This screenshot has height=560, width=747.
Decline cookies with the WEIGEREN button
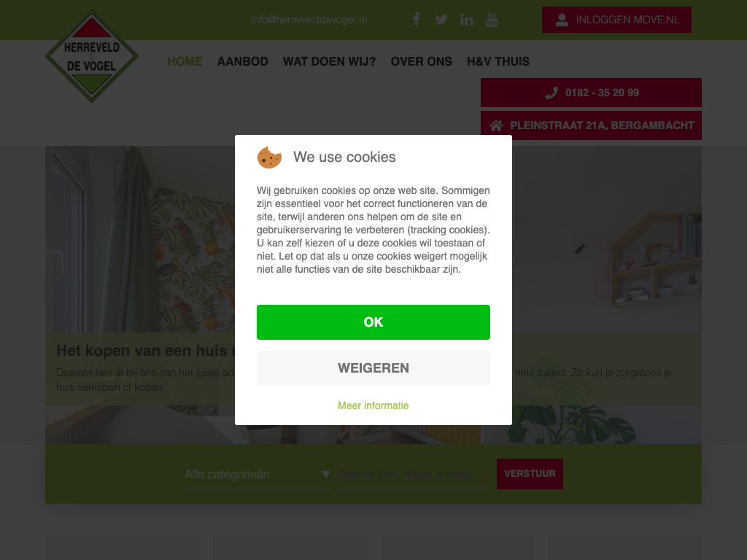pyautogui.click(x=373, y=368)
